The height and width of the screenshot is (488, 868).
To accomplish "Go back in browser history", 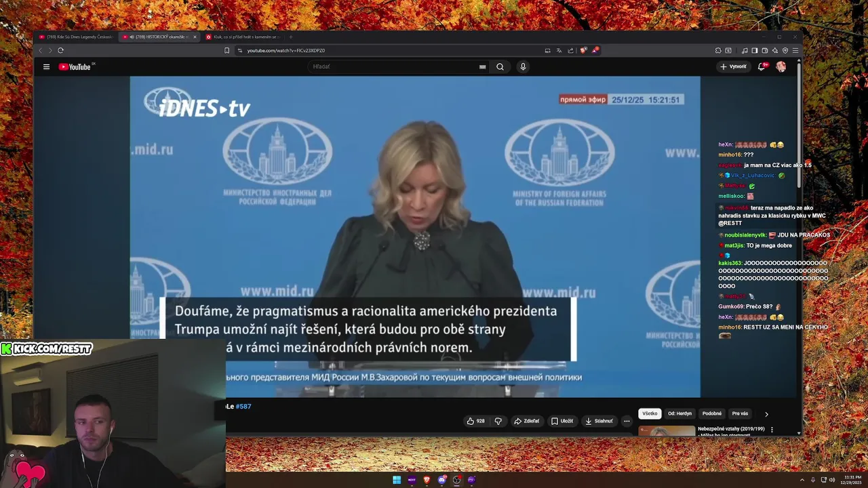I will [x=40, y=50].
